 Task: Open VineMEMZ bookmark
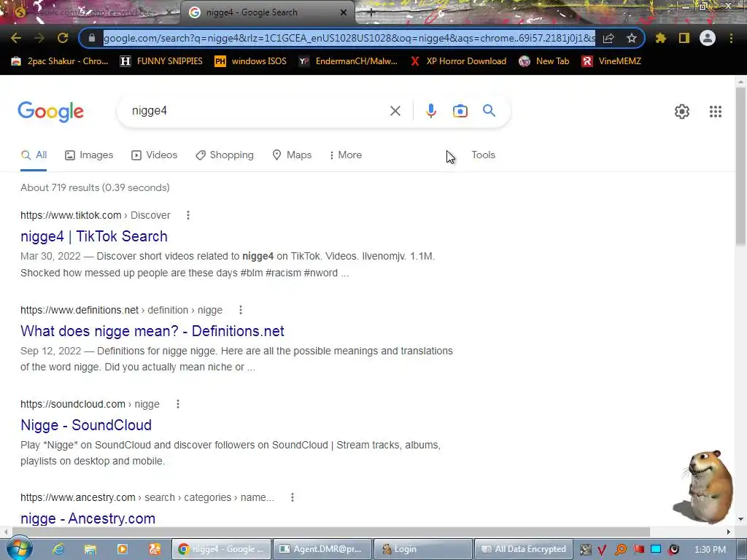click(611, 61)
